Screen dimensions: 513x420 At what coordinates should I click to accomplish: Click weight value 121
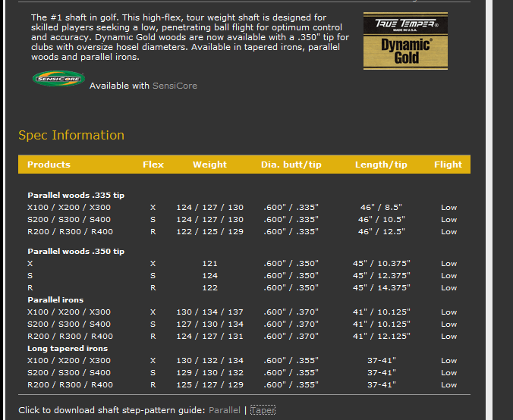[x=209, y=263]
